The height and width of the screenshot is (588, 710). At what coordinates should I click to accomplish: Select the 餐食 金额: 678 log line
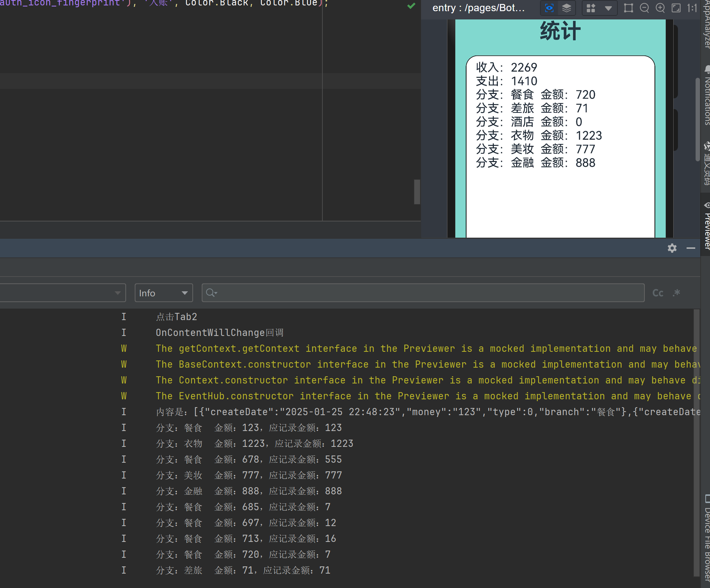[x=249, y=459]
